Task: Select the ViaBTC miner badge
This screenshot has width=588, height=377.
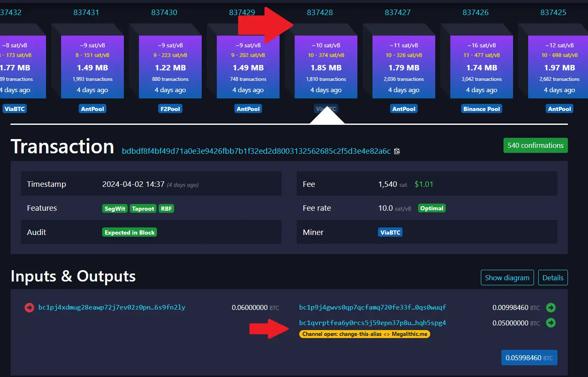Action: [390, 232]
